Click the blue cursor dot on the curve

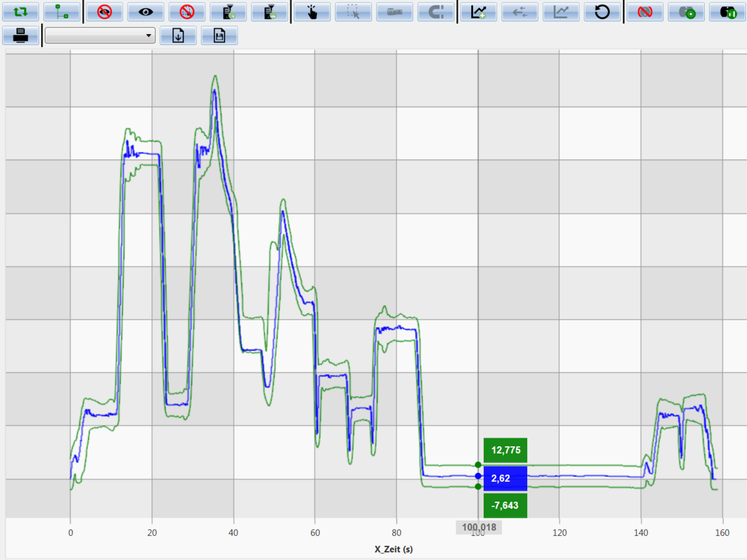pyautogui.click(x=477, y=476)
